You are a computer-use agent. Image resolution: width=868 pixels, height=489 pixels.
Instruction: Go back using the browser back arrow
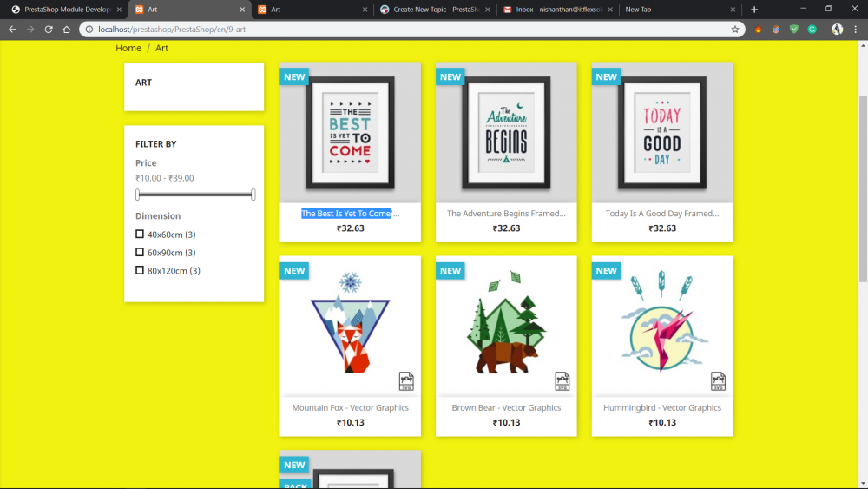[12, 30]
